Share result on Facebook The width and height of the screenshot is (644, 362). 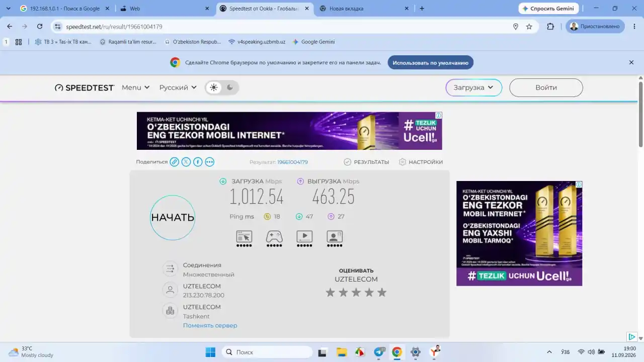pyautogui.click(x=198, y=162)
